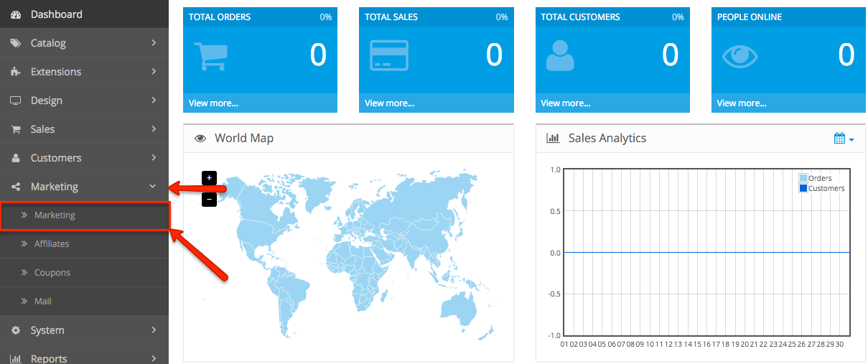Click the Catalog tag icon in sidebar
This screenshot has width=868, height=364.
[x=16, y=43]
